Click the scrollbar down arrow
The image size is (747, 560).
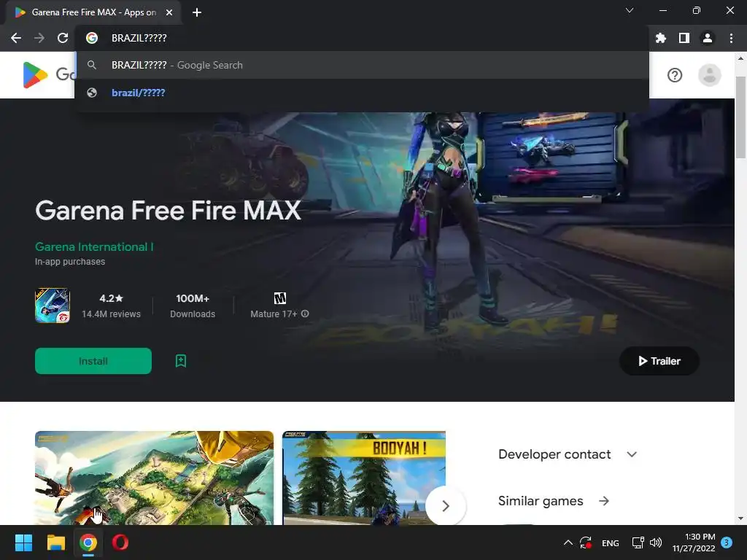(x=740, y=518)
